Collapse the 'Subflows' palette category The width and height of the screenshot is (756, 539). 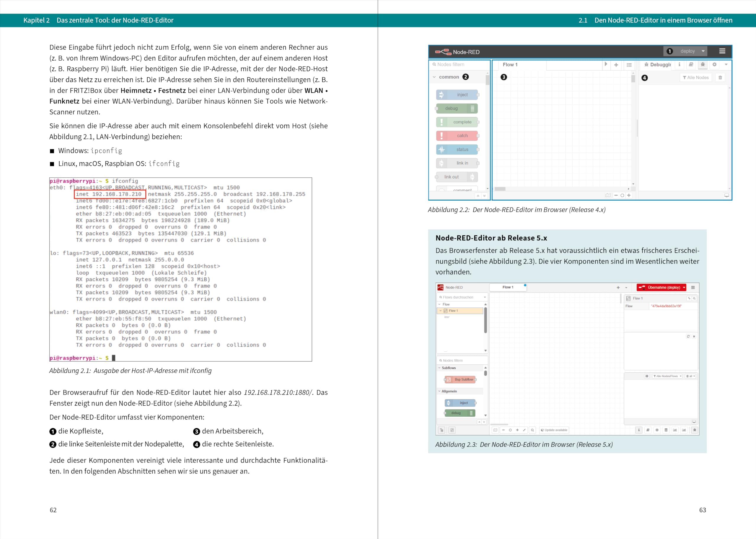tap(439, 368)
